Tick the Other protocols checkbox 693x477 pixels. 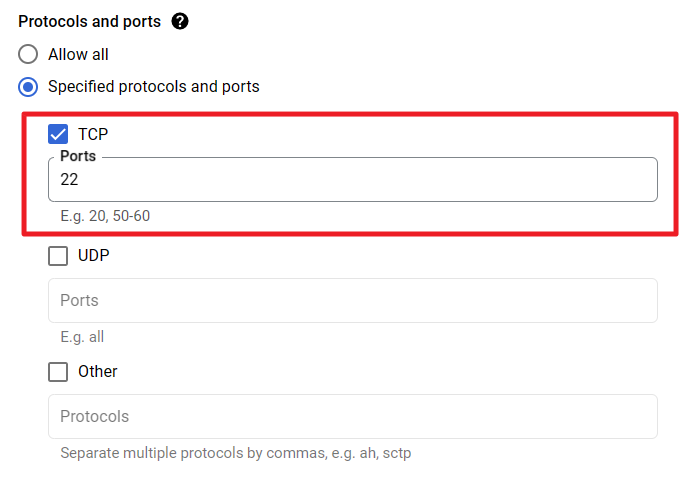(58, 371)
